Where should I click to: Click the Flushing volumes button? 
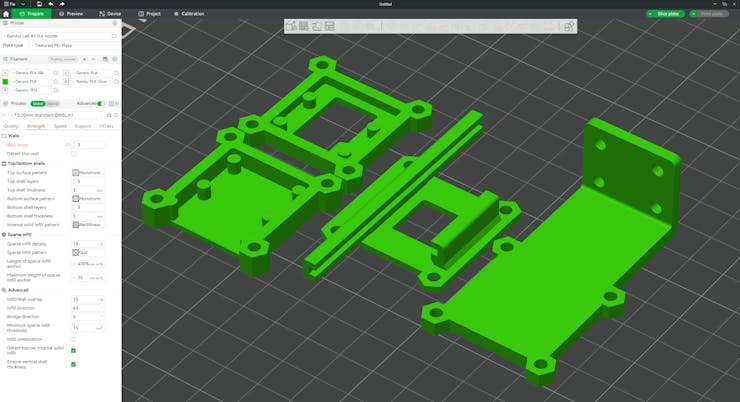pyautogui.click(x=63, y=59)
